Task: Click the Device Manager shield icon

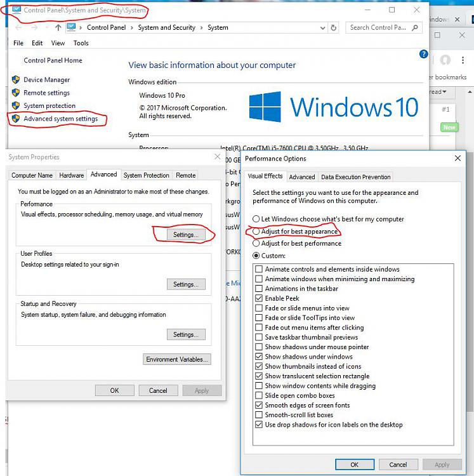Action: point(16,80)
